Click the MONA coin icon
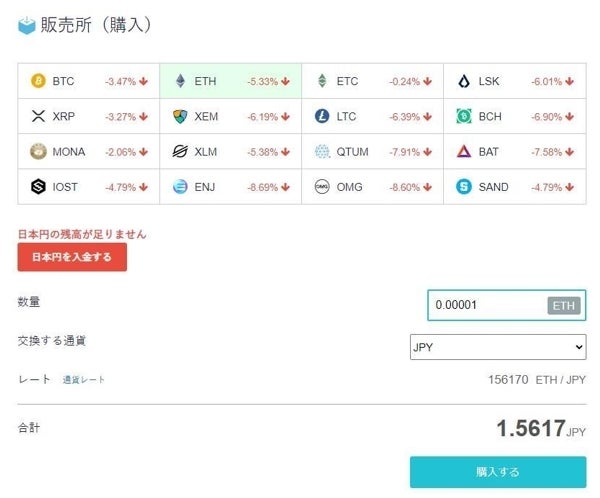Image resolution: width=600 pixels, height=498 pixels. [x=38, y=152]
